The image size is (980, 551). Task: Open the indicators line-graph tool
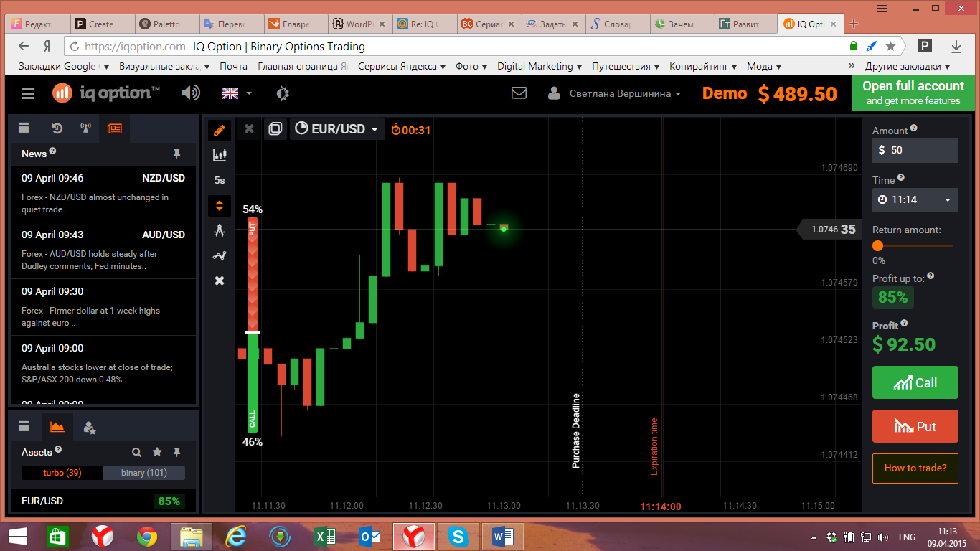220,255
